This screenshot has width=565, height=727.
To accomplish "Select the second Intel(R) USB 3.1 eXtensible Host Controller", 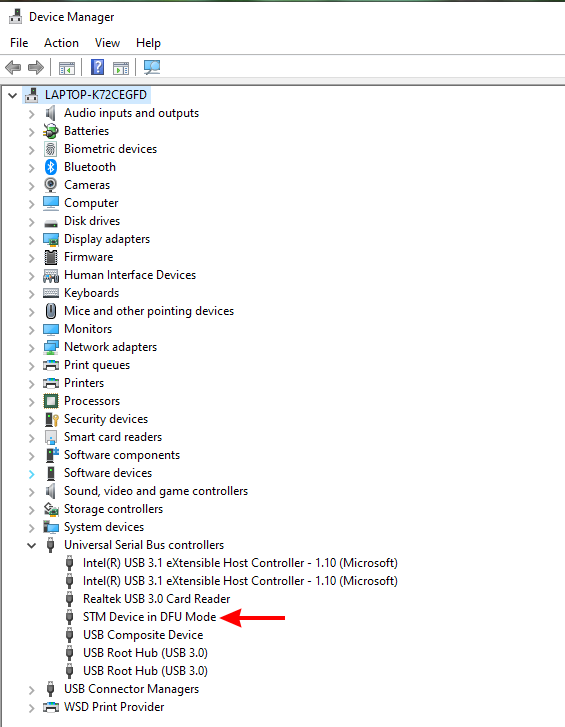I will 240,580.
